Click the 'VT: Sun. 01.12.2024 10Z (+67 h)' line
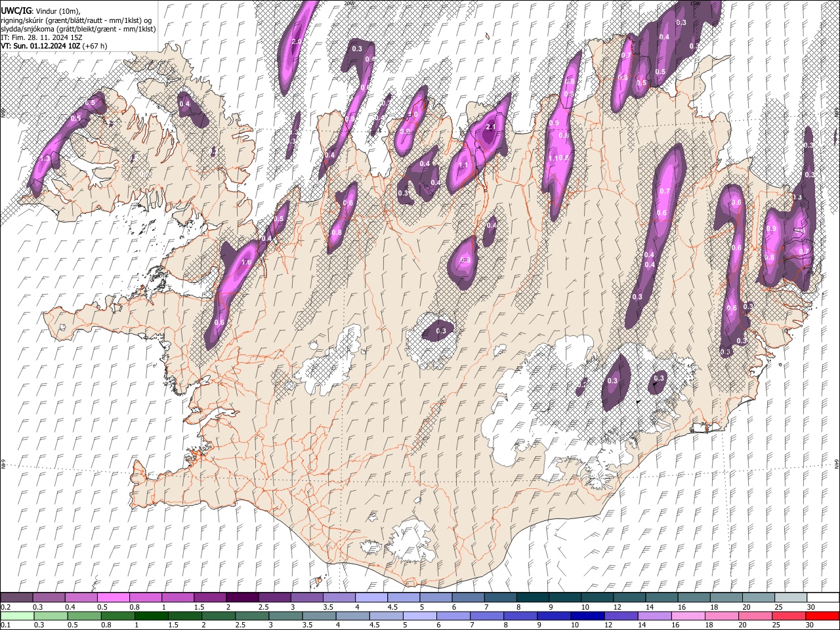The image size is (840, 630). pyautogui.click(x=54, y=46)
